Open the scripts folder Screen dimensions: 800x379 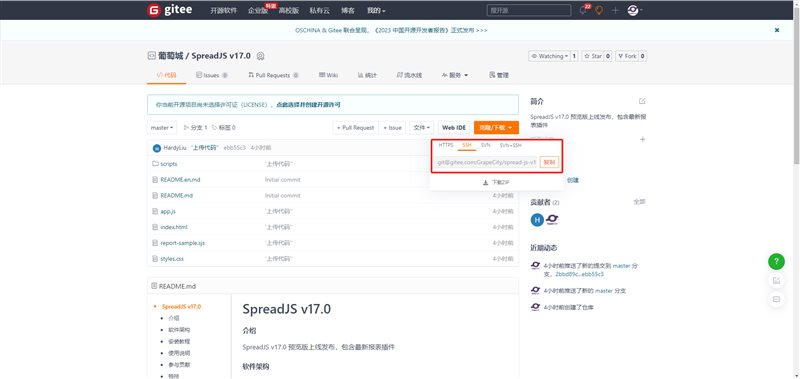[x=168, y=164]
